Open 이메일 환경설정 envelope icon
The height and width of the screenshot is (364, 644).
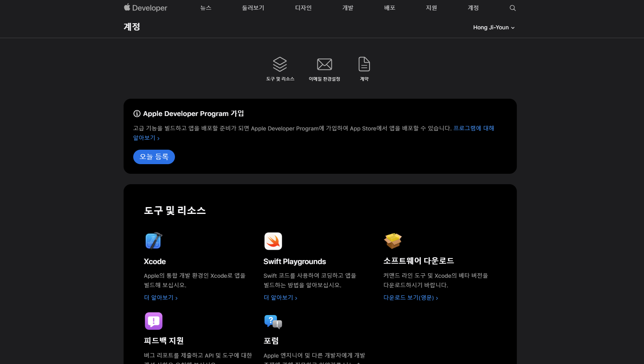click(324, 64)
